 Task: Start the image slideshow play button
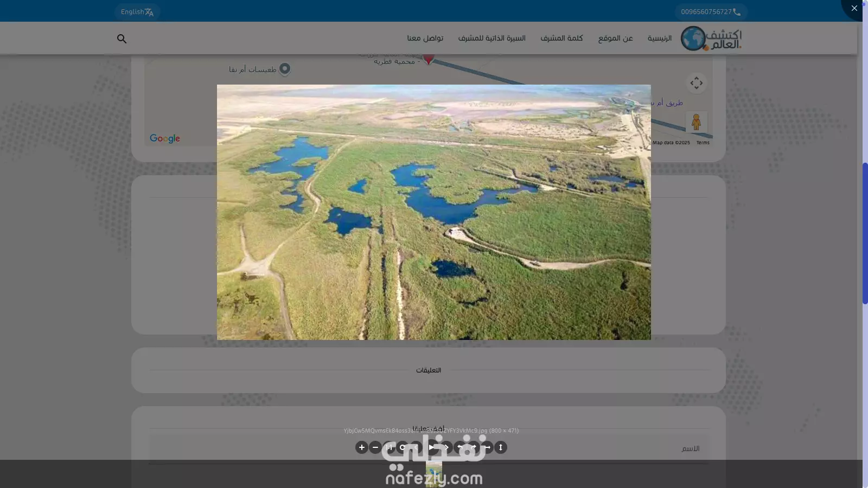click(431, 447)
